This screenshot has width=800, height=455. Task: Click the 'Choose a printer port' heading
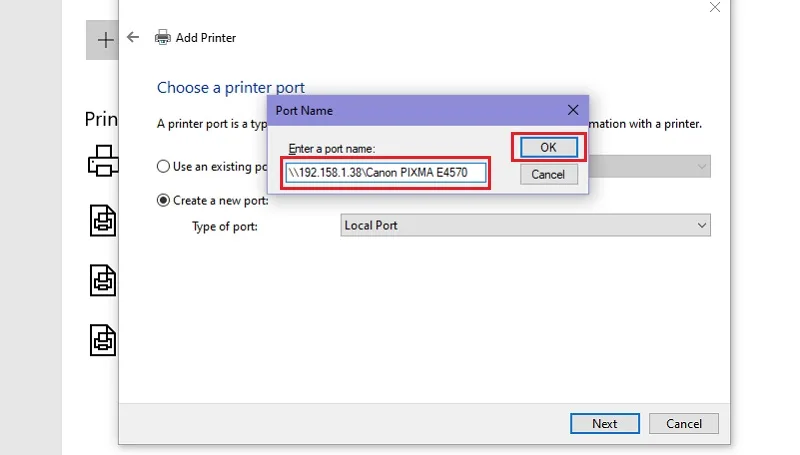coord(231,88)
